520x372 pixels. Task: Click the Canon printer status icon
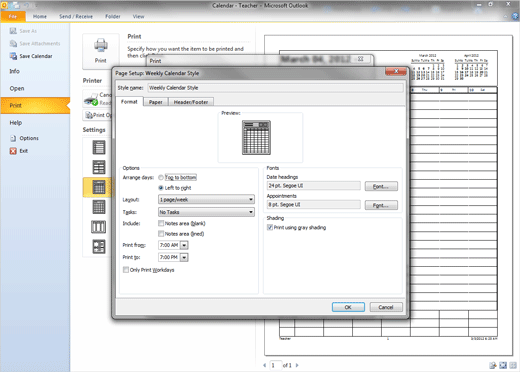click(91, 99)
